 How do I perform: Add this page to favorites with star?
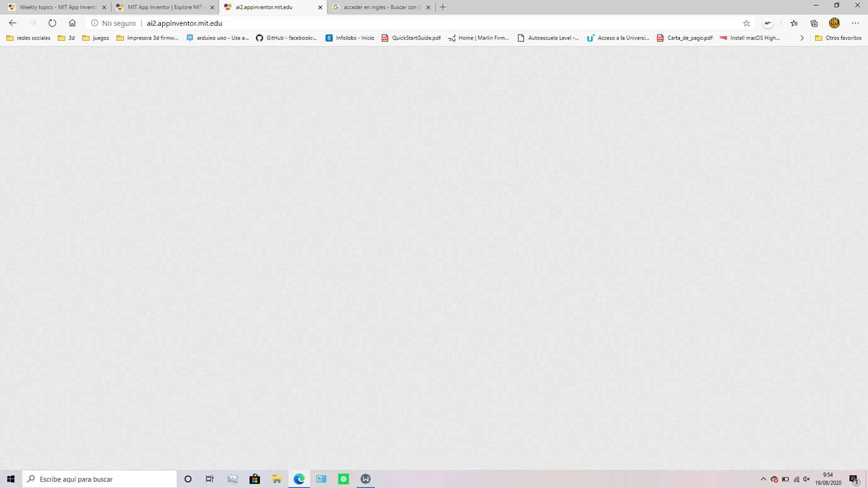(x=747, y=23)
